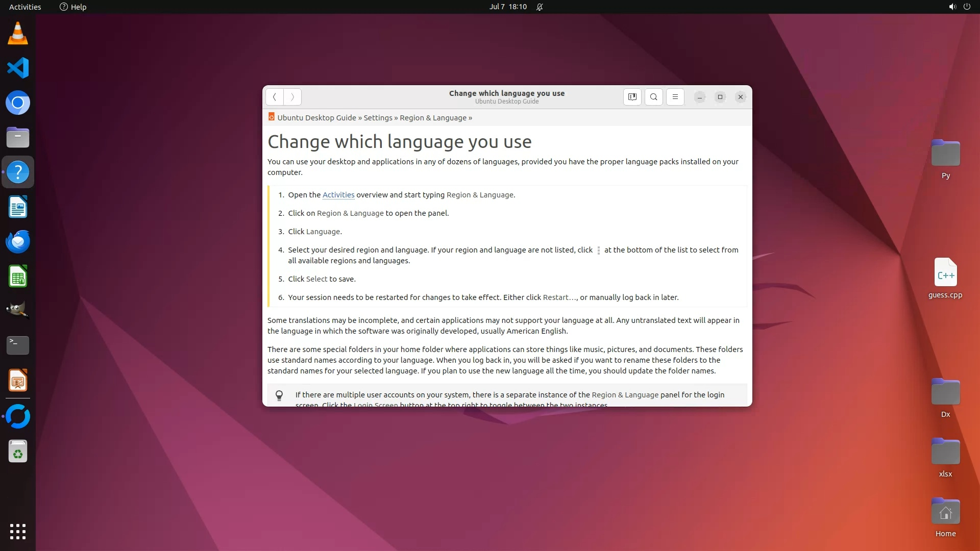Follow the Activities hyperlink in step 1
Viewport: 980px width, 551px height.
click(x=338, y=195)
